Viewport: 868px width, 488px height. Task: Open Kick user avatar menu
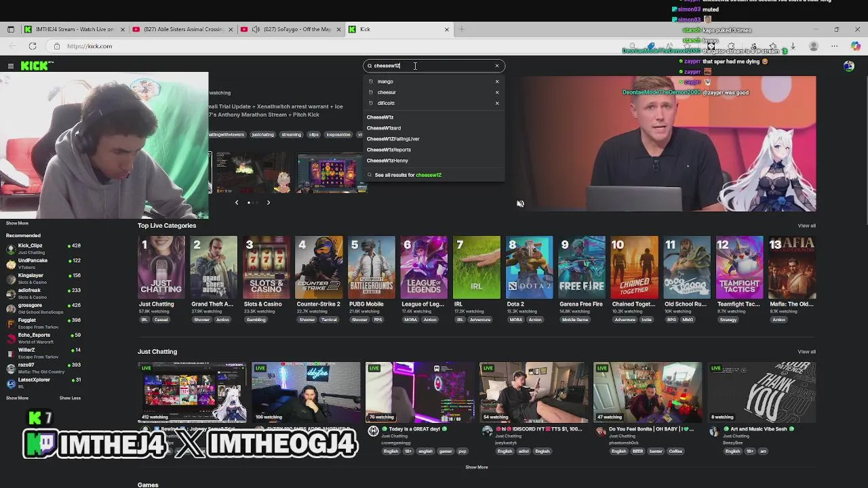tap(849, 66)
